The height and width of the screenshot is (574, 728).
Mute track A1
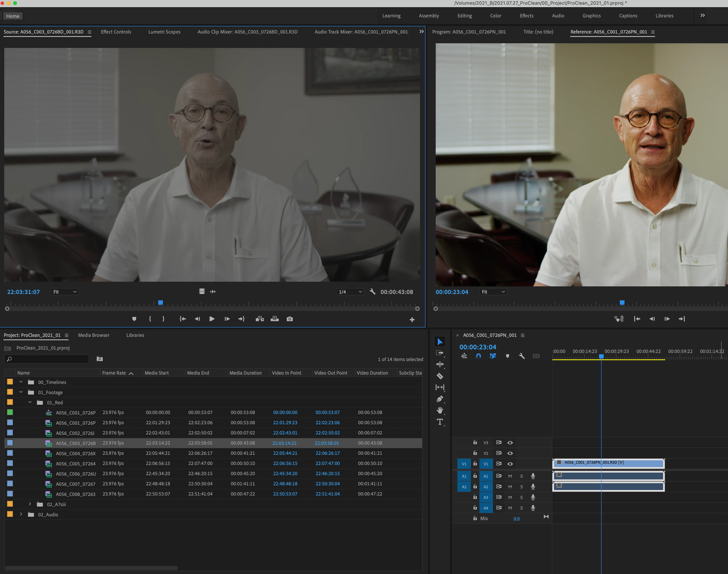pos(510,476)
